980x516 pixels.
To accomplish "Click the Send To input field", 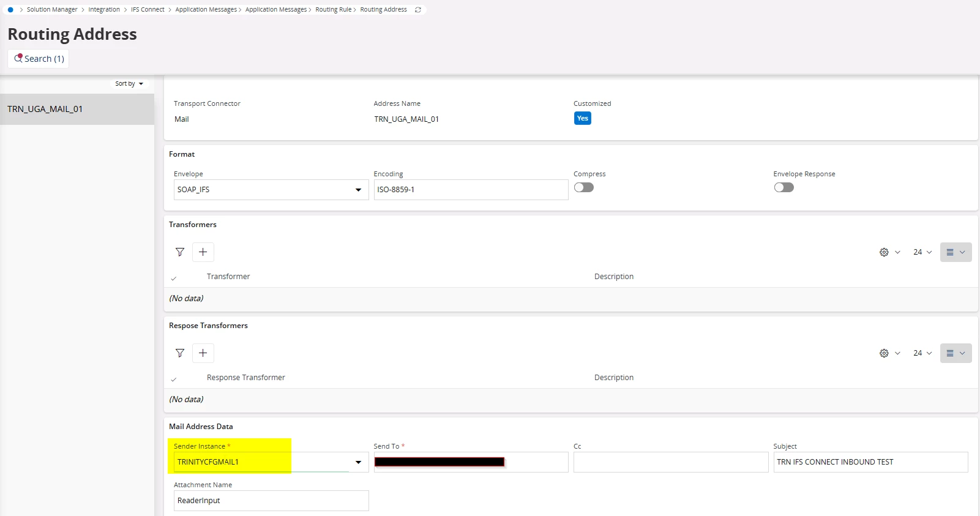I will pos(471,462).
